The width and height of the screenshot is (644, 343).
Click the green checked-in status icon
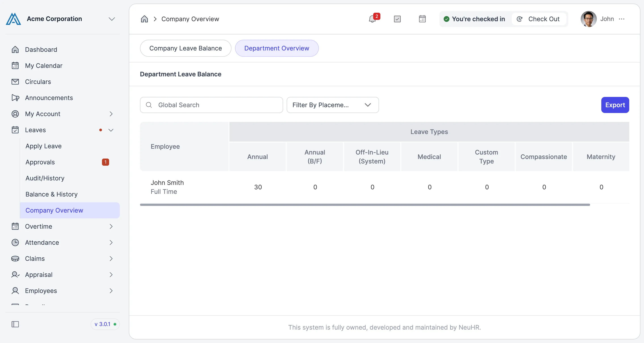[447, 19]
